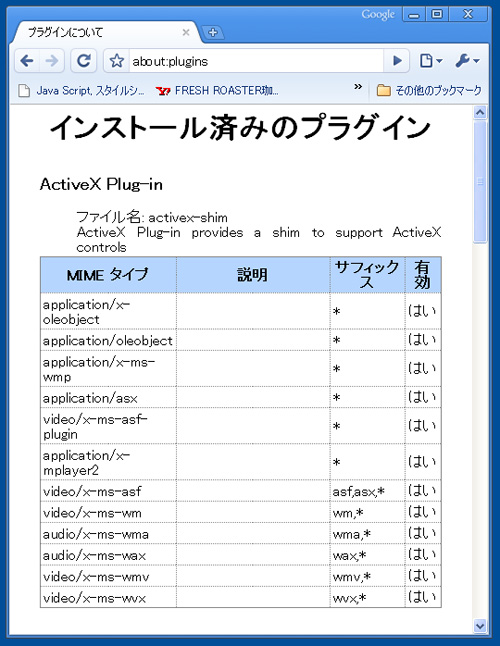Click the Go arrow beside the address bar

397,61
